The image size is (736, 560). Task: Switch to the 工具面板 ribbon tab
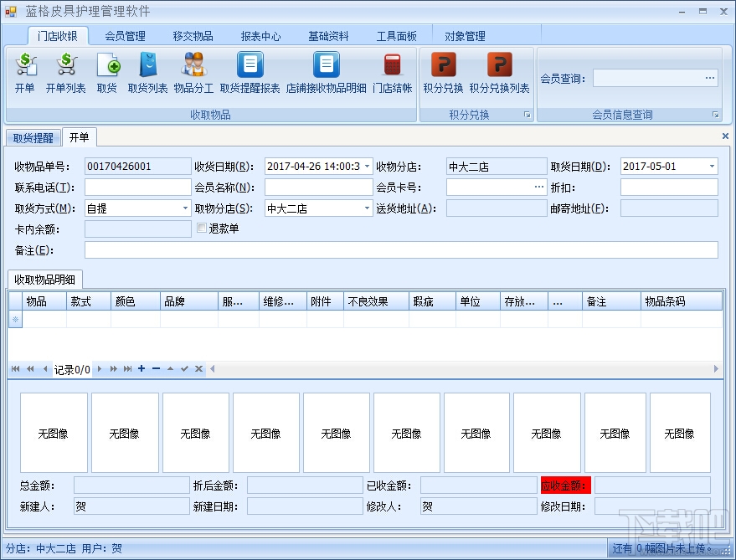tap(397, 36)
